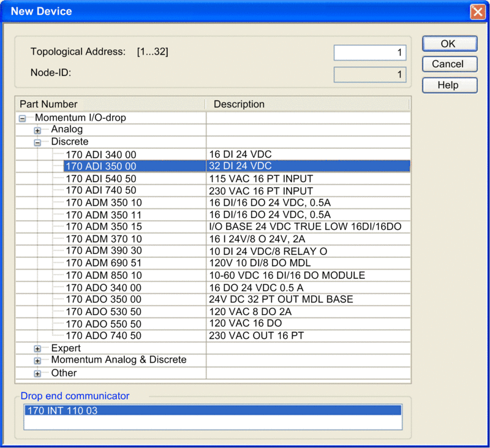Screen dimensions: 490x448
Task: Select part 170 ADI 740 50
Action: click(101, 190)
